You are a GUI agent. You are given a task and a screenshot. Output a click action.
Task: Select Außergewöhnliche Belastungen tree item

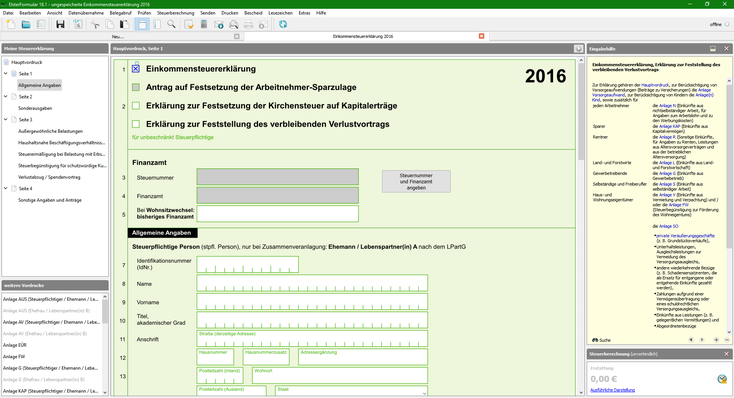[50, 131]
